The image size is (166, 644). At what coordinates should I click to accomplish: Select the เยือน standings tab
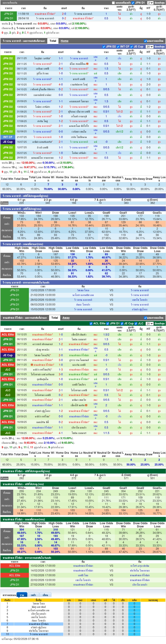click(x=45, y=595)
